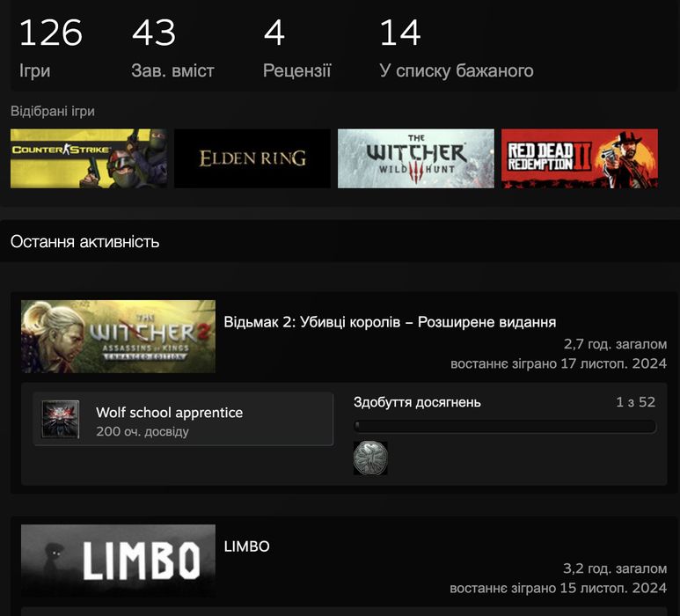The width and height of the screenshot is (680, 616).
Task: Click востаннє зіграно 15 листоп. 2024
Action: coord(558,588)
